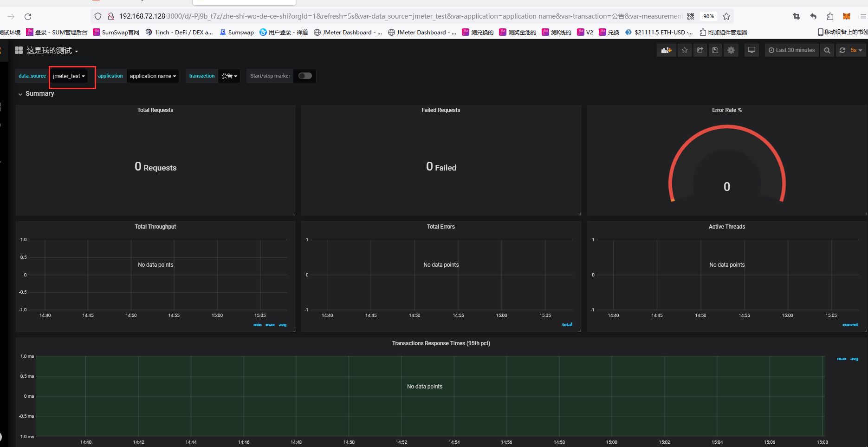868x447 pixels.
Task: Click the browser forward arrow
Action: 11,16
